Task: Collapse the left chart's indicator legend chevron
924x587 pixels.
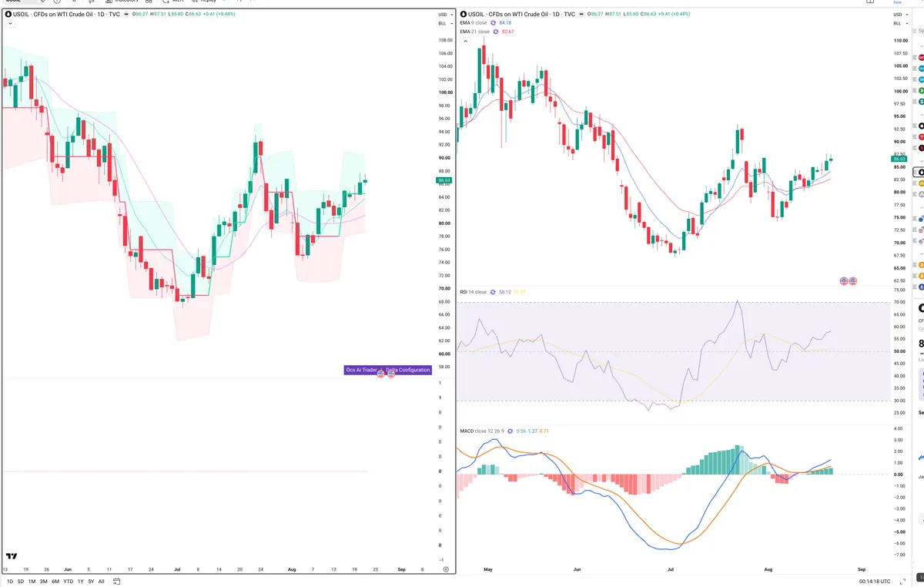Action: coord(9,23)
